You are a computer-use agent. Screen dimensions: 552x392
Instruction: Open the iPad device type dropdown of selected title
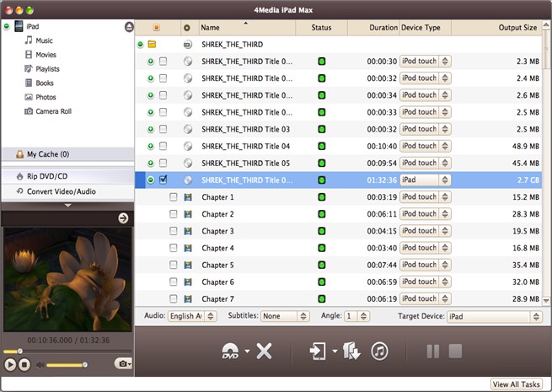(426, 180)
